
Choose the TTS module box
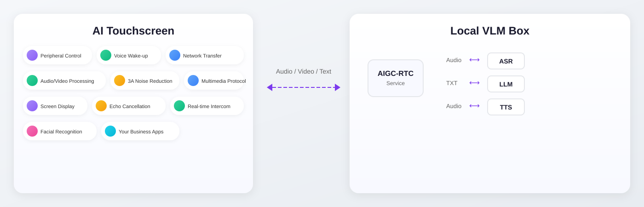pyautogui.click(x=506, y=107)
